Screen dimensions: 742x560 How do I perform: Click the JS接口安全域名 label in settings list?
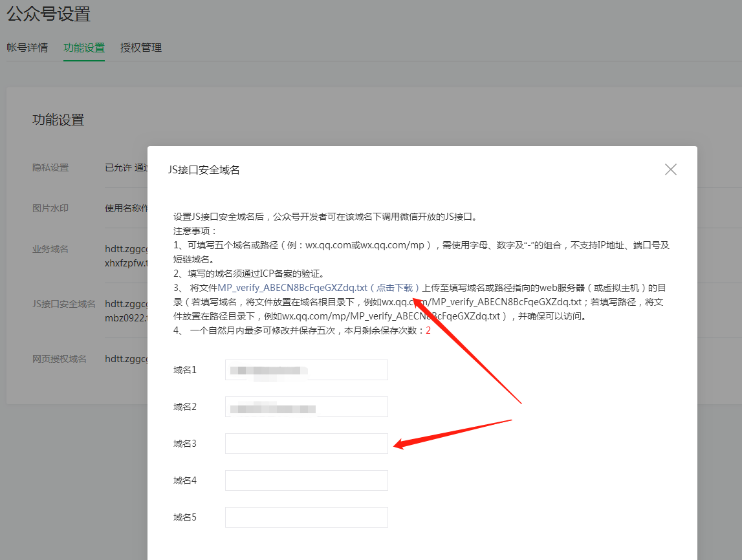(64, 303)
